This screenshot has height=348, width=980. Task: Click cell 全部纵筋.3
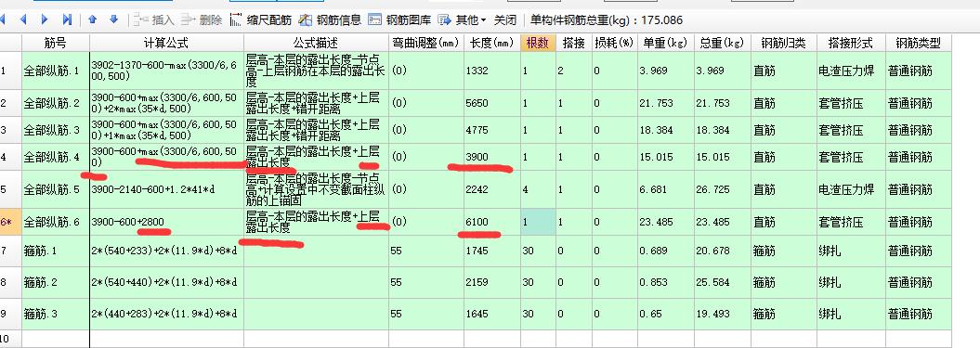56,130
